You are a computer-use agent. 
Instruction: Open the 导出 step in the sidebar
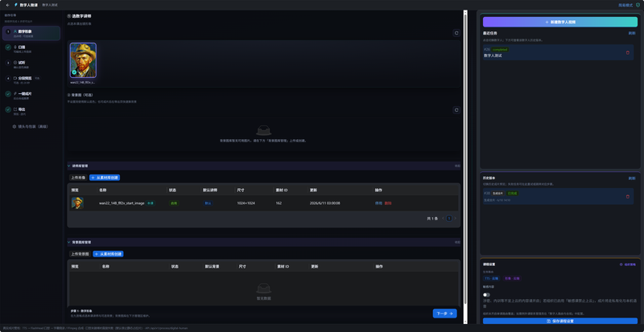[31, 111]
